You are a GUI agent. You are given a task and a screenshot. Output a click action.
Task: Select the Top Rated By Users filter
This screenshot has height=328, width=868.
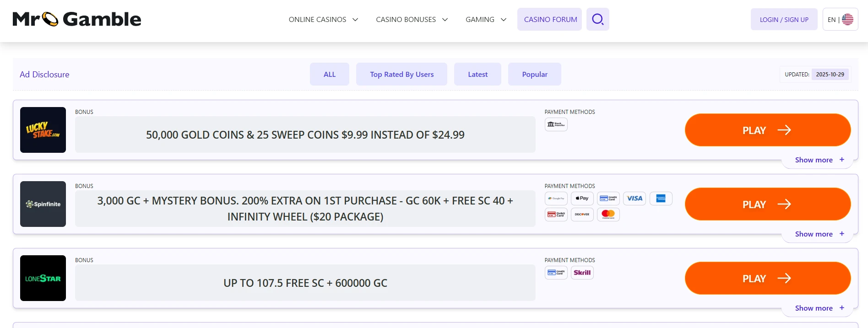(401, 74)
